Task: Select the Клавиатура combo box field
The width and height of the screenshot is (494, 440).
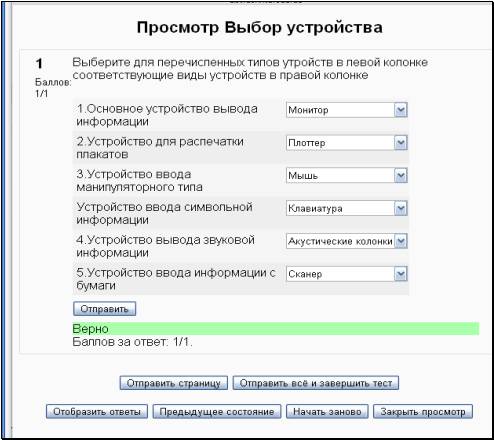Action: [x=347, y=208]
